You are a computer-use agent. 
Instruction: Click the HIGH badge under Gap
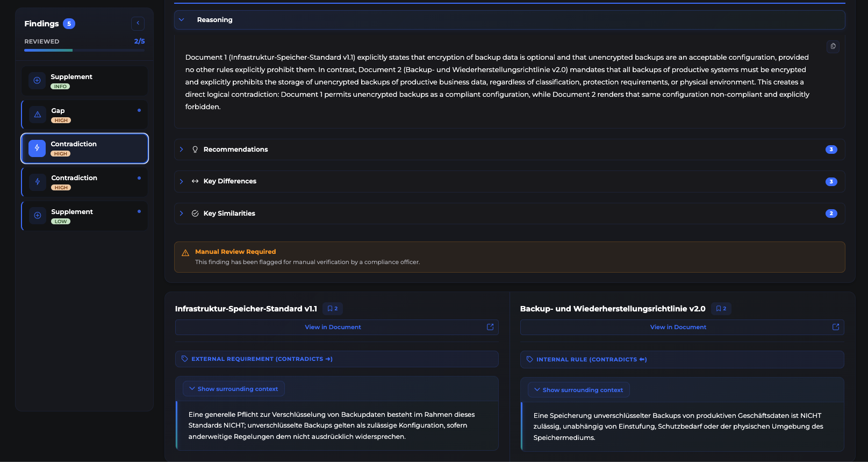pyautogui.click(x=61, y=120)
